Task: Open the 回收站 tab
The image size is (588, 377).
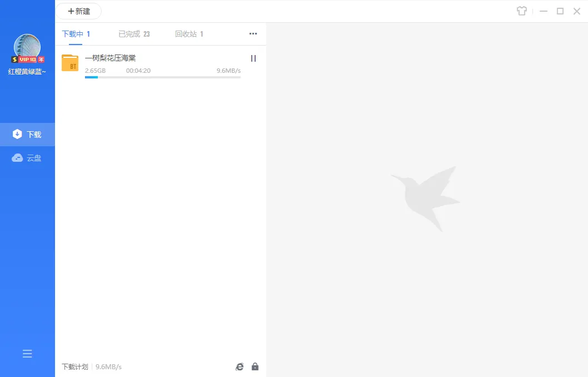Action: (189, 34)
